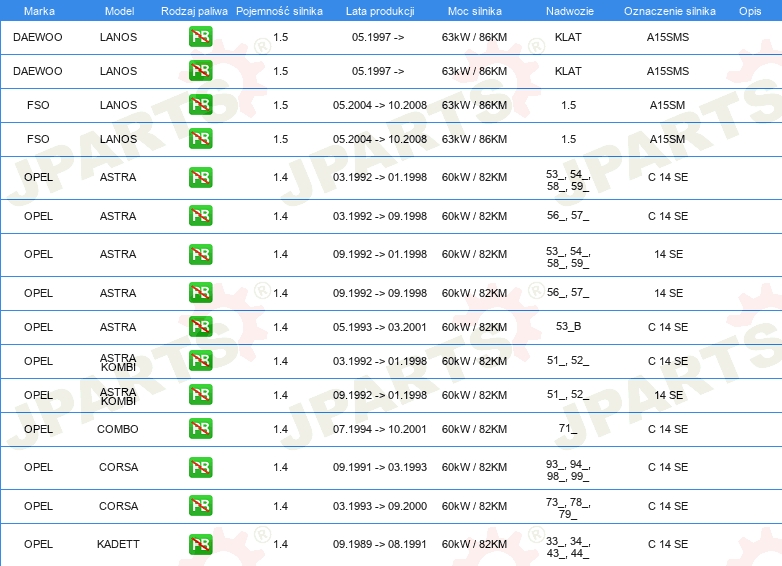
Task: Click OPEL in the KADETT row
Action: click(x=38, y=544)
